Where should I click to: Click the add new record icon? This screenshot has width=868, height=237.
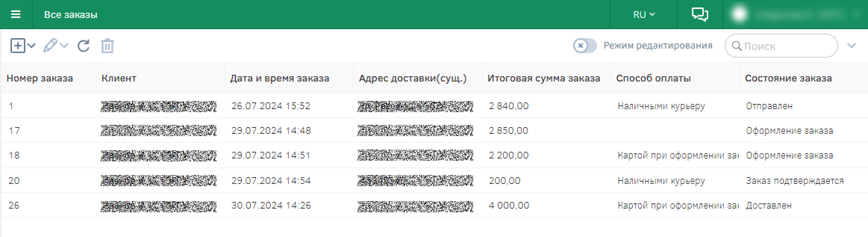pos(18,46)
